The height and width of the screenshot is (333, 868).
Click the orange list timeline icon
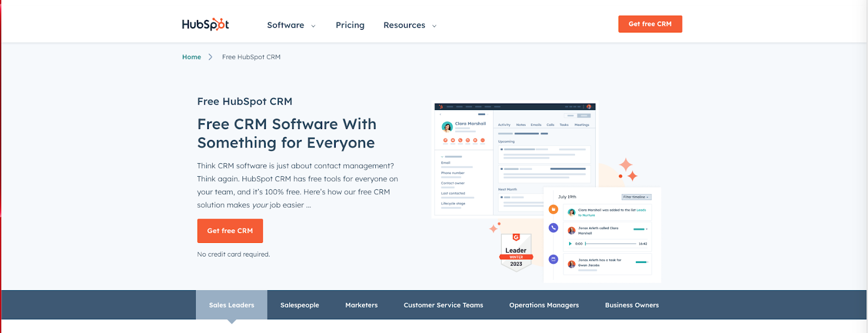tap(553, 209)
